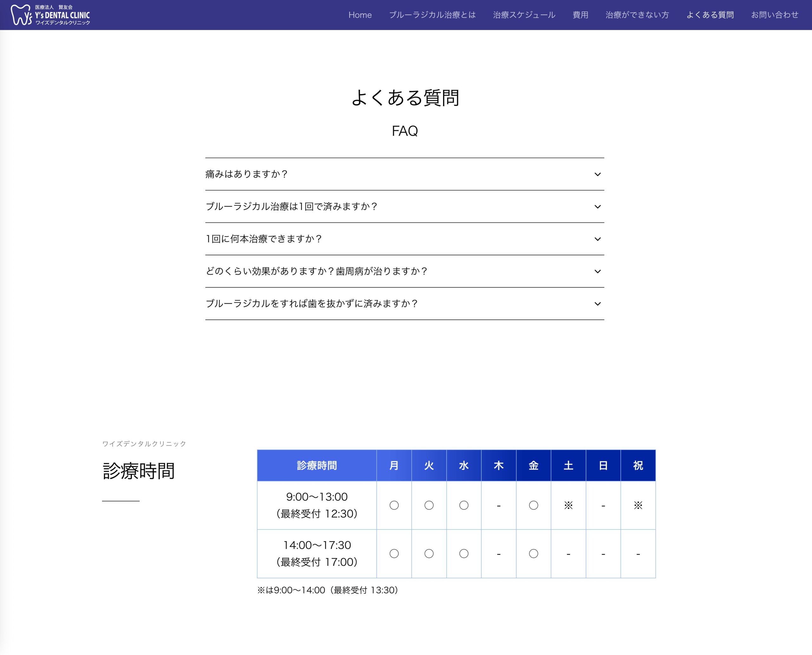Expand ブルーラジカルをすれば歯を抜かずに済みますか？ question

coord(405,304)
